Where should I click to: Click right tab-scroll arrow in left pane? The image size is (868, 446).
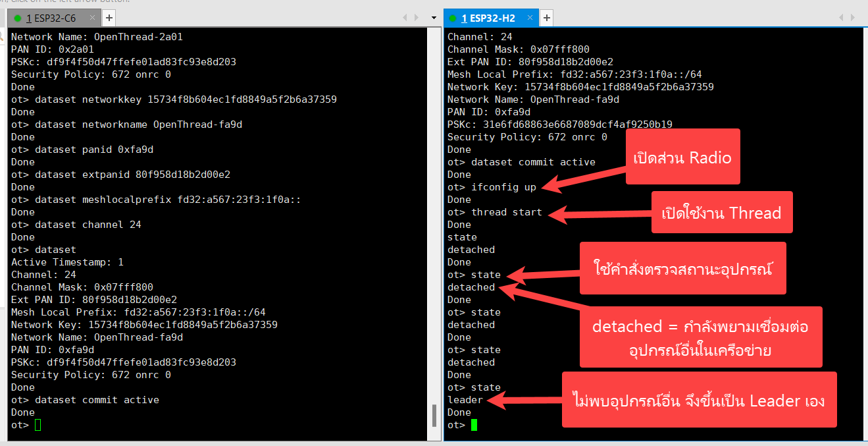point(417,17)
